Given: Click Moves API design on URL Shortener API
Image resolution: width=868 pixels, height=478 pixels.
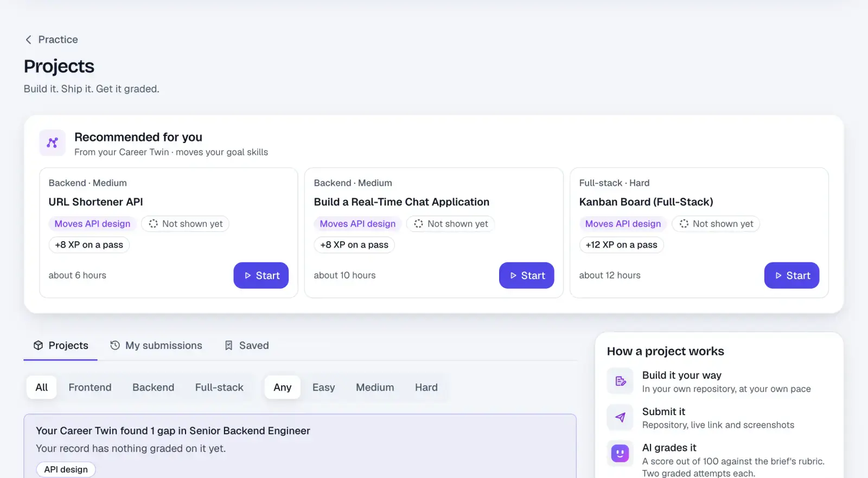Looking at the screenshot, I should click(93, 224).
